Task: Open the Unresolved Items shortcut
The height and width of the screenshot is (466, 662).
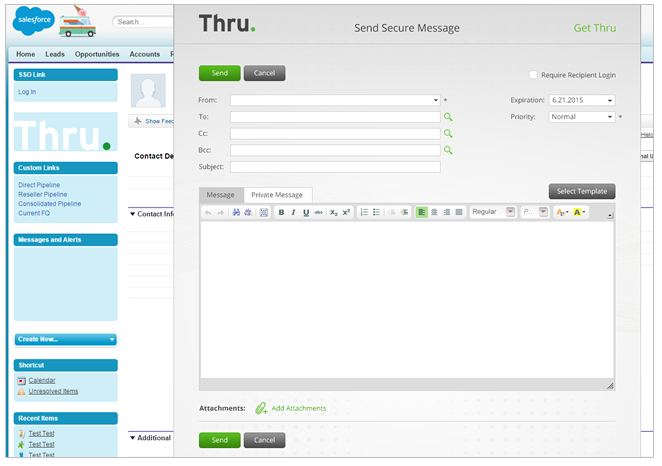Action: (54, 392)
